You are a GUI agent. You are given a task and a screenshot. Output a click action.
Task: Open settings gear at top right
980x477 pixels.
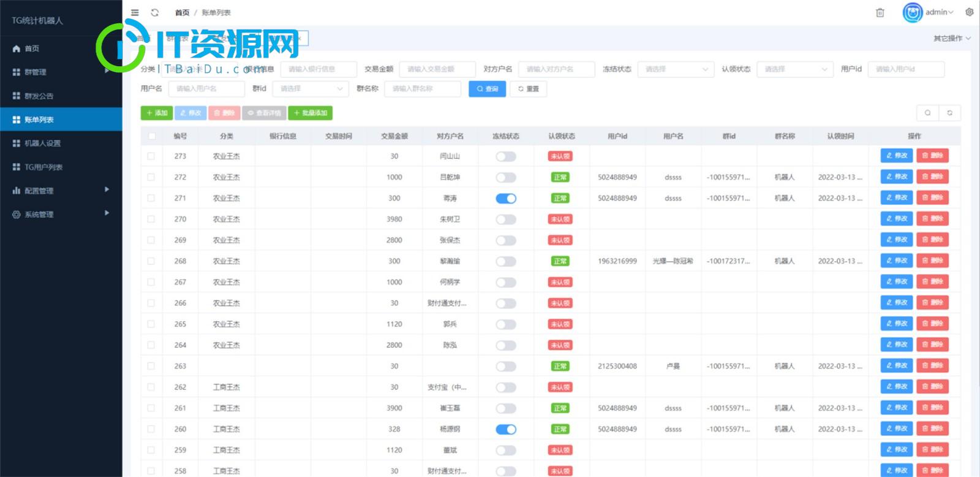tap(970, 12)
